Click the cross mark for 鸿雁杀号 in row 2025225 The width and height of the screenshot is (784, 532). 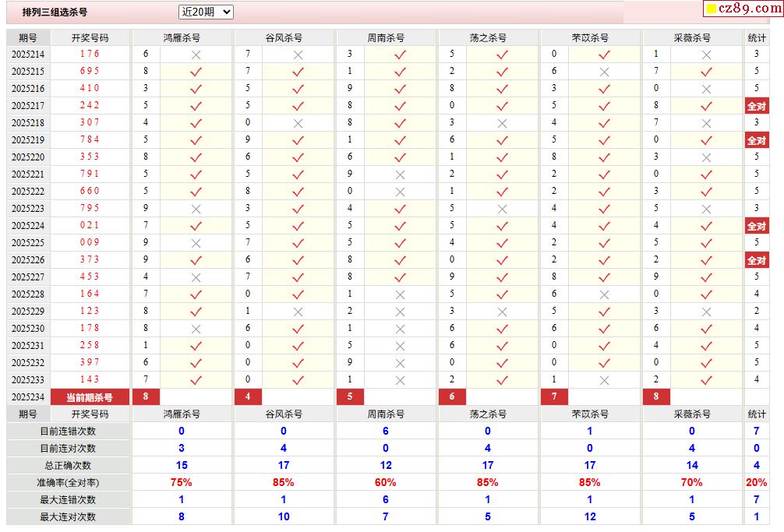click(196, 243)
